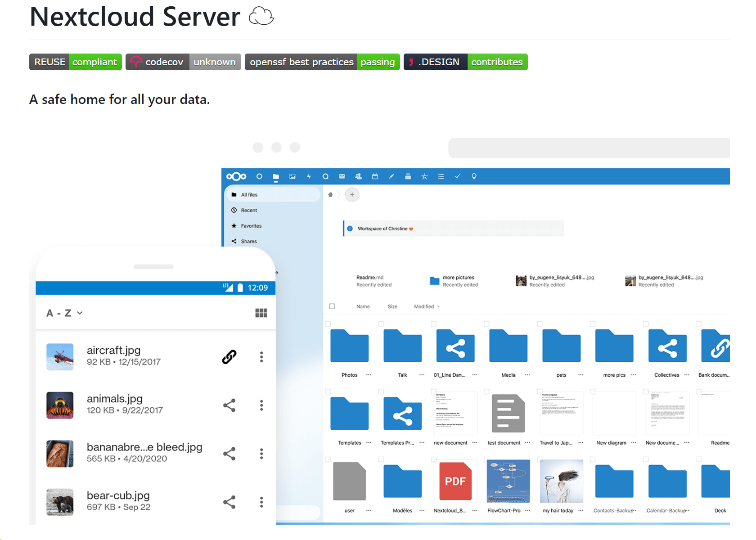Tick the checkbox on the Photos folder

pos(328,324)
